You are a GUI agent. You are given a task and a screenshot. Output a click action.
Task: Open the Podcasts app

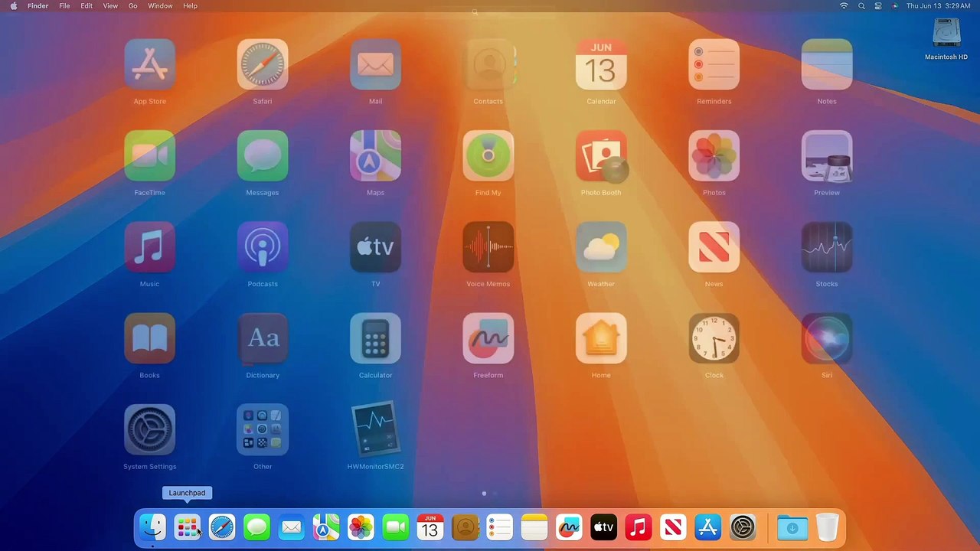coord(263,247)
